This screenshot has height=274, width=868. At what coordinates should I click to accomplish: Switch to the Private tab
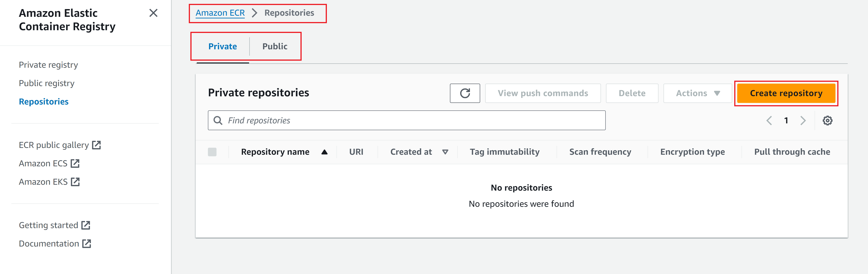[222, 46]
